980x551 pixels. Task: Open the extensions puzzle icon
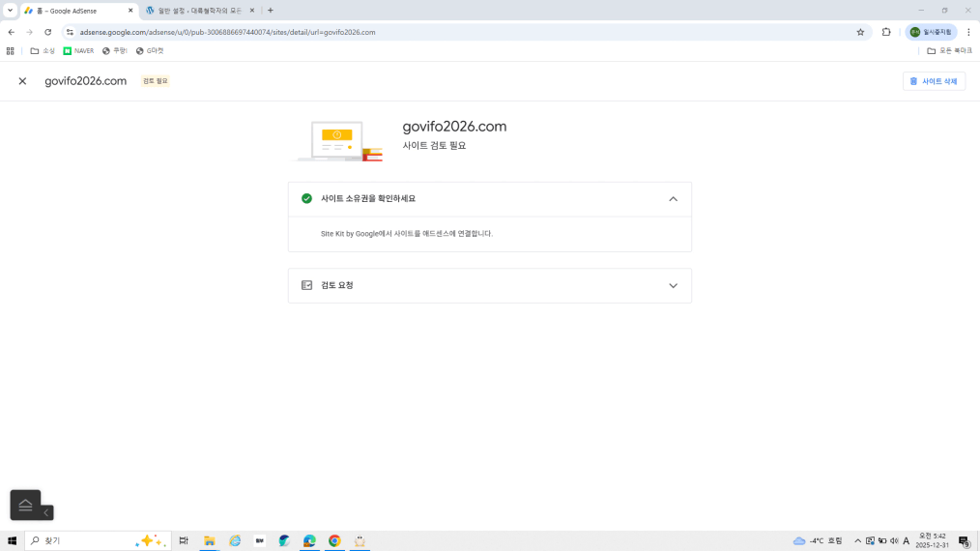click(x=886, y=32)
